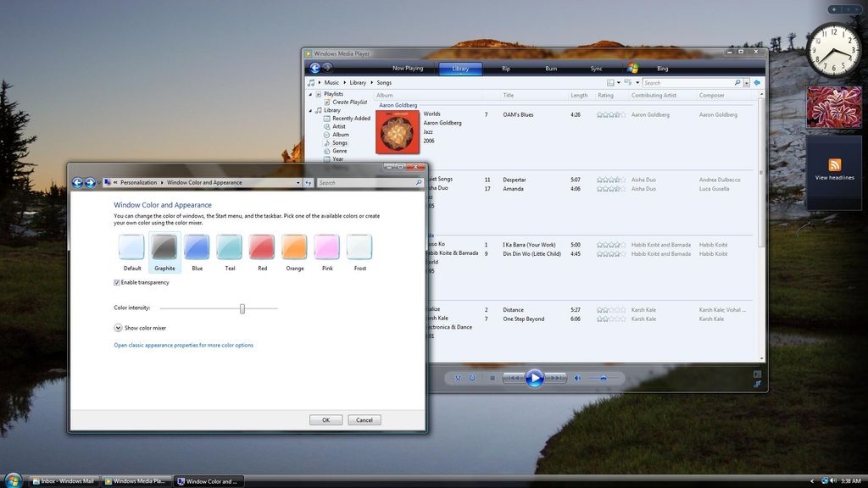Image resolution: width=868 pixels, height=488 pixels.
Task: Switch to the Rip tab
Action: (x=506, y=68)
